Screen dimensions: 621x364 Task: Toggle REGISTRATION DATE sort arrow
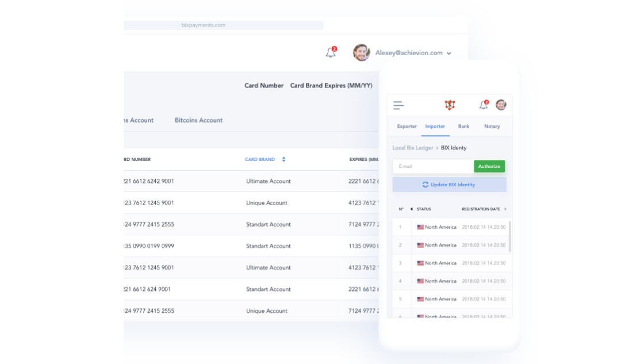point(505,209)
